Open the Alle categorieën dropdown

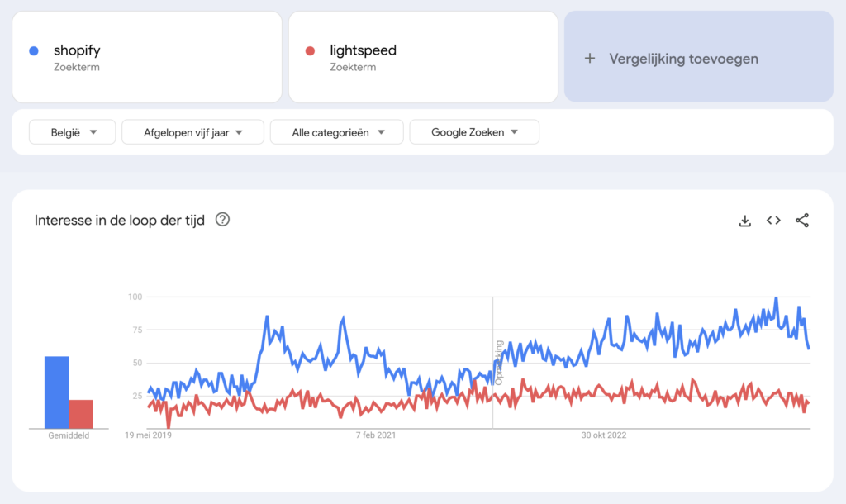(x=336, y=131)
